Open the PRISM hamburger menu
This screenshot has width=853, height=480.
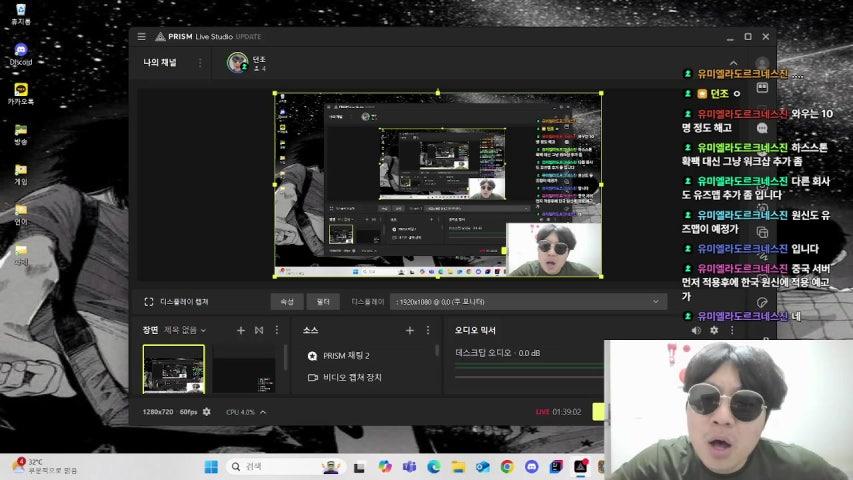[x=141, y=36]
